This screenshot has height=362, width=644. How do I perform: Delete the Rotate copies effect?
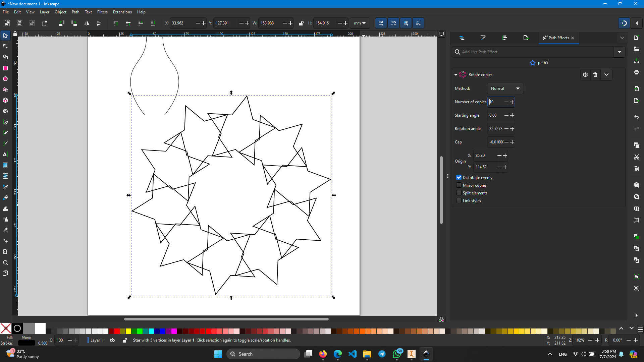(595, 75)
